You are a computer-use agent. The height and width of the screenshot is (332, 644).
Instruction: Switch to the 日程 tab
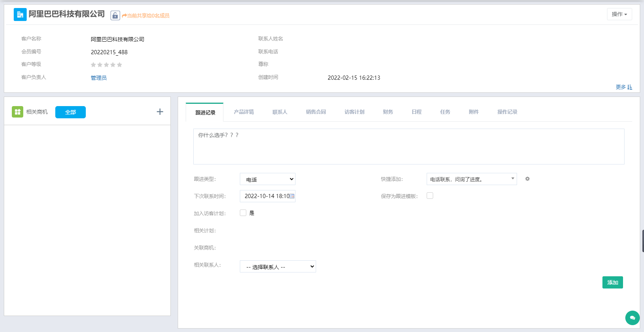[417, 112]
